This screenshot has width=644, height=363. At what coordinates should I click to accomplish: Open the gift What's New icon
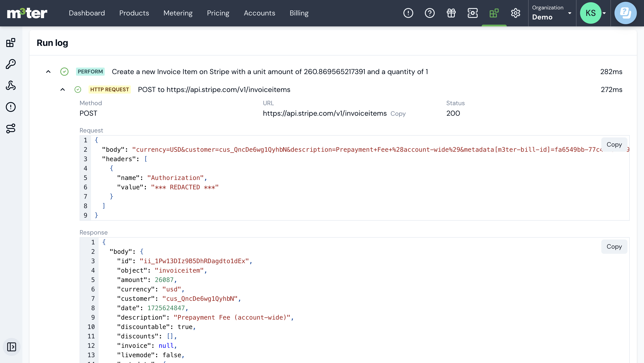(451, 13)
